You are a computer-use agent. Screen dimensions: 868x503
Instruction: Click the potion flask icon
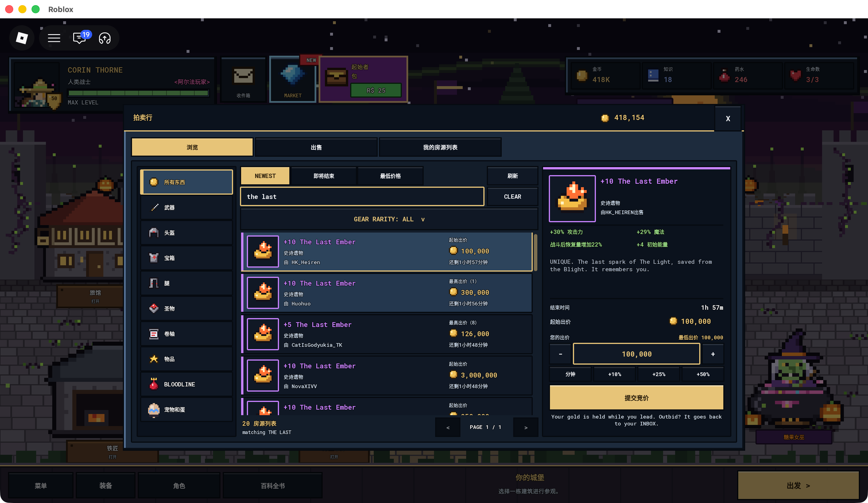tap(724, 76)
